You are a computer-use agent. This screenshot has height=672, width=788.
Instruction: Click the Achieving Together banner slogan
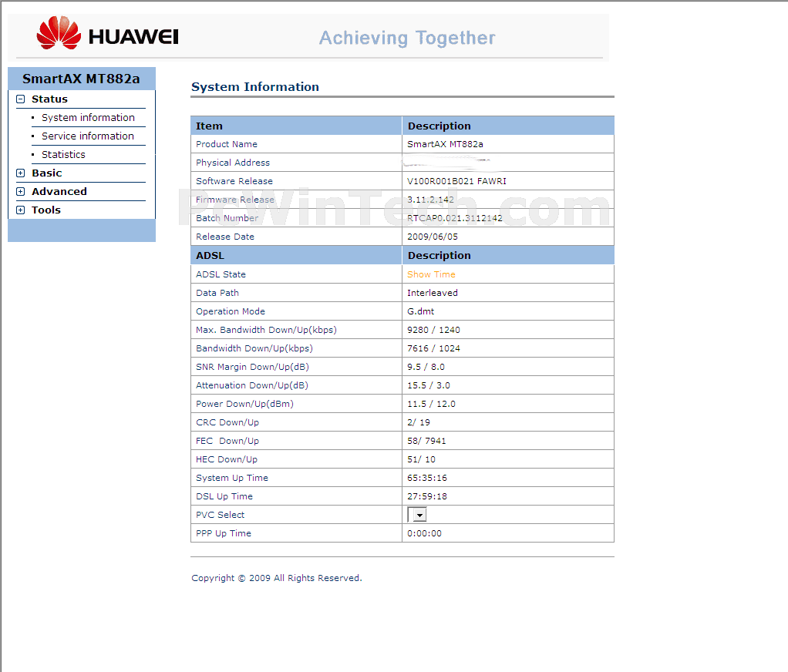tap(407, 39)
